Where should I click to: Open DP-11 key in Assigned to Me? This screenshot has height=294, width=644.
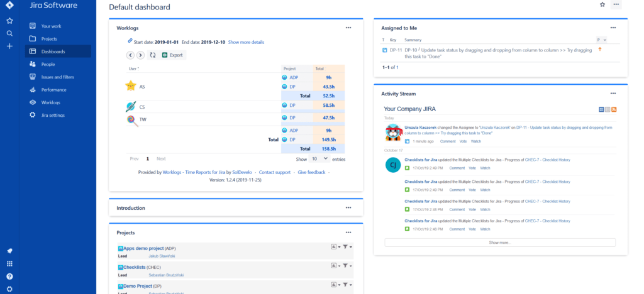[x=396, y=50]
